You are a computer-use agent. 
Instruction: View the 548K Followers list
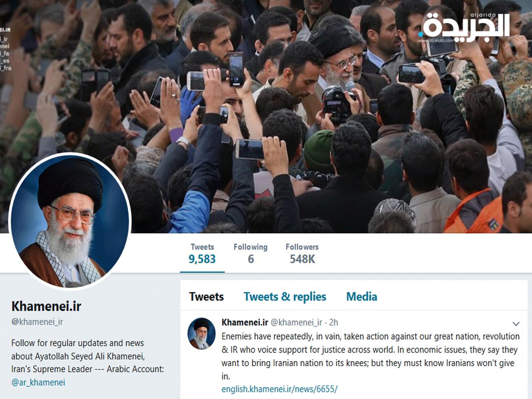point(302,254)
